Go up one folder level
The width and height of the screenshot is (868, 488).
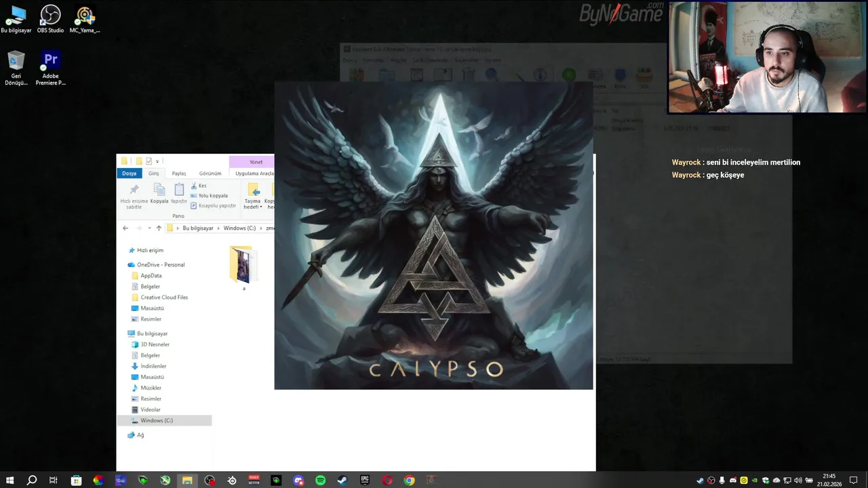tap(159, 228)
